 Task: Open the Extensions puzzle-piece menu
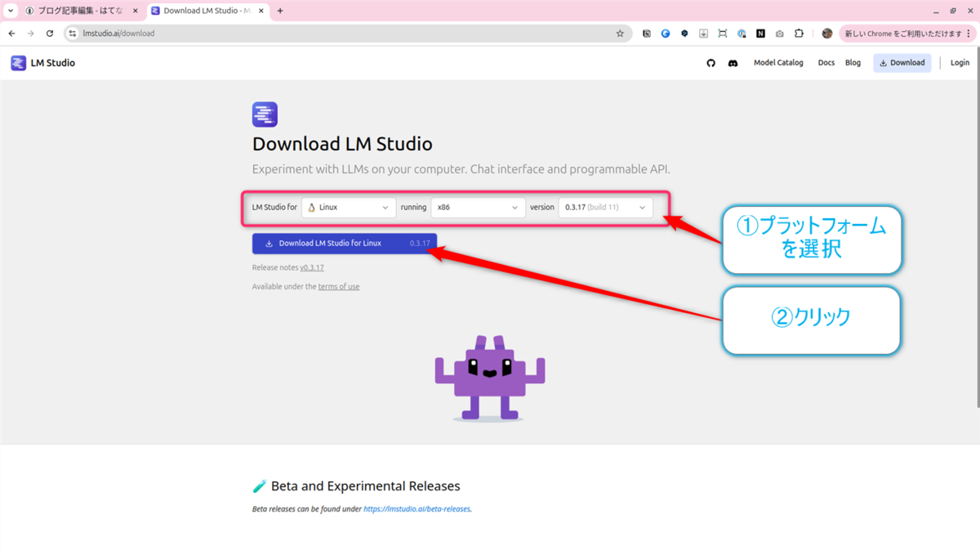point(799,34)
